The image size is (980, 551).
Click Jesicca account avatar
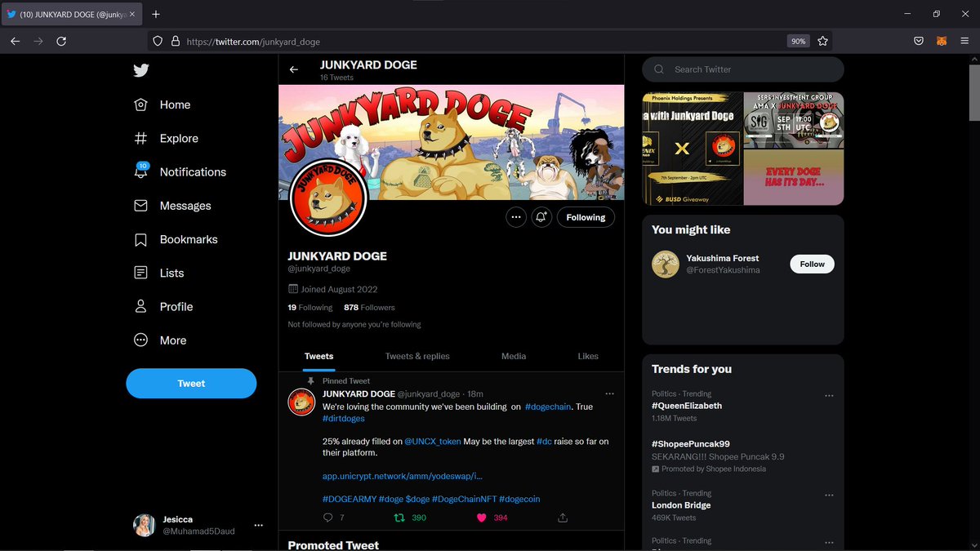[145, 525]
